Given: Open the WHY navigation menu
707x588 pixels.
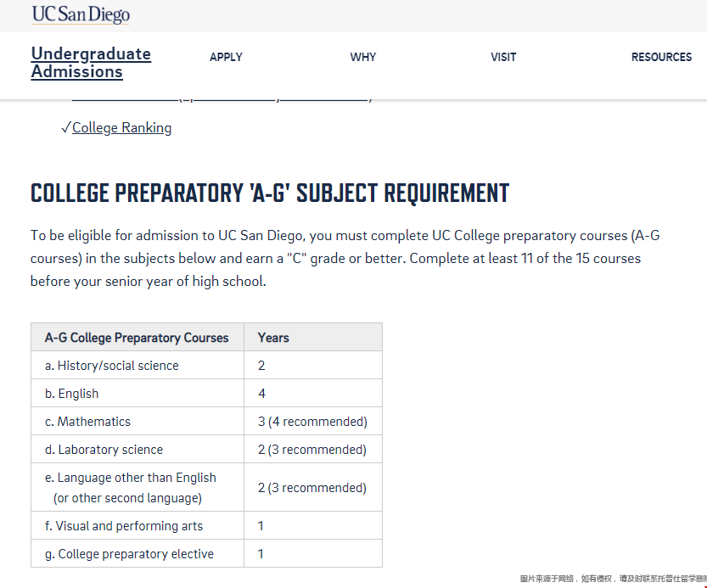Looking at the screenshot, I should pos(362,57).
